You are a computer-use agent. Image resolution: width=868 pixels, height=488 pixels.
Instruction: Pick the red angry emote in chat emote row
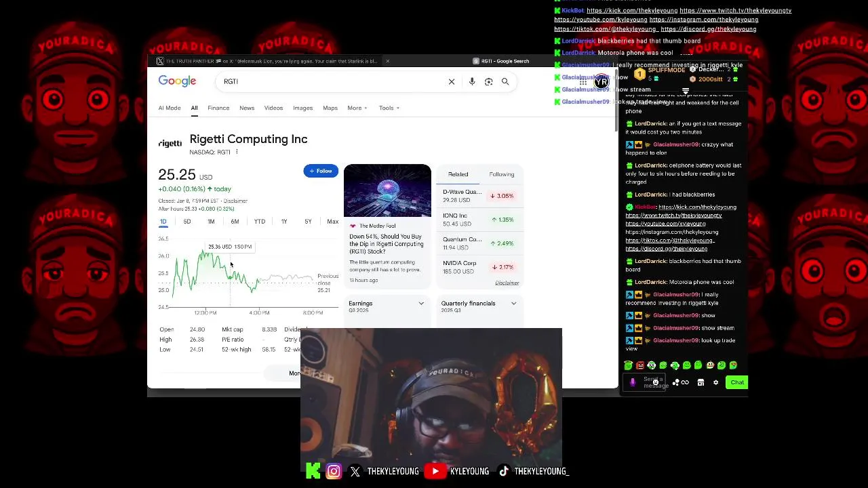tap(640, 365)
